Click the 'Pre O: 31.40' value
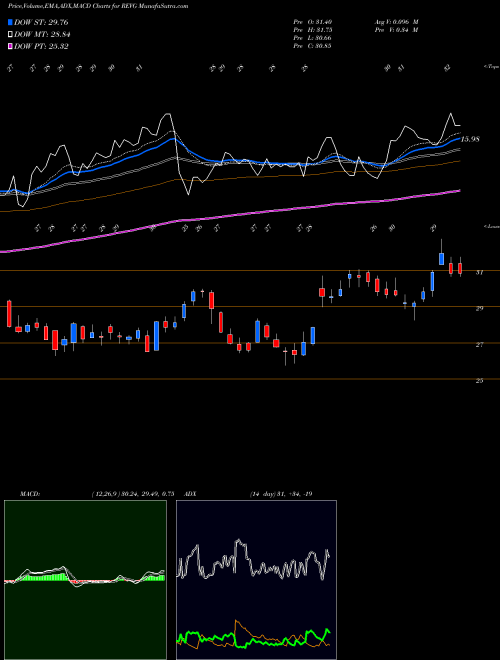This screenshot has width=500, height=660. [312, 22]
